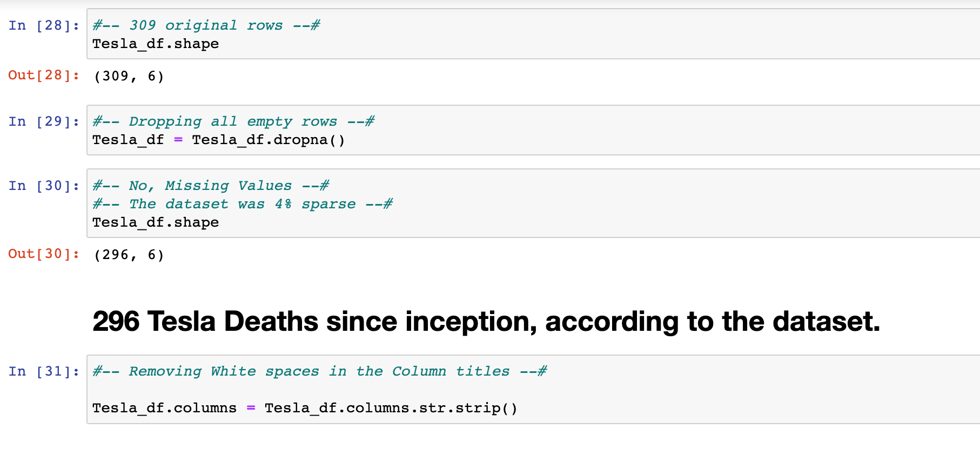Viewport: 980px width, 449px height.
Task: Click the 'Removing White spaces' comment line
Action: tap(320, 371)
